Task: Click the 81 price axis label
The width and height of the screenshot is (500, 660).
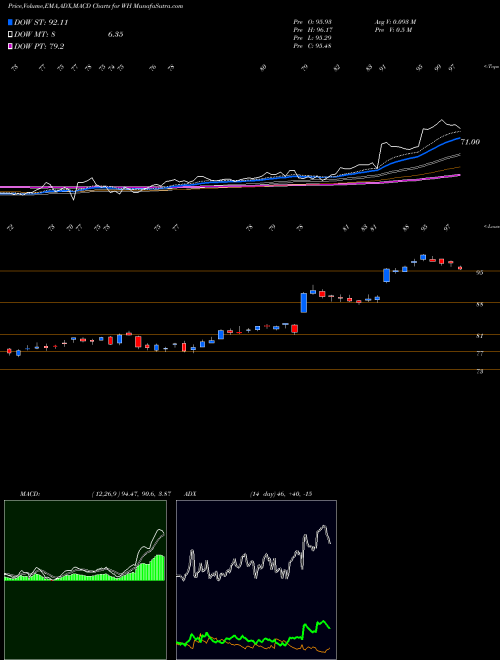Action: (479, 336)
